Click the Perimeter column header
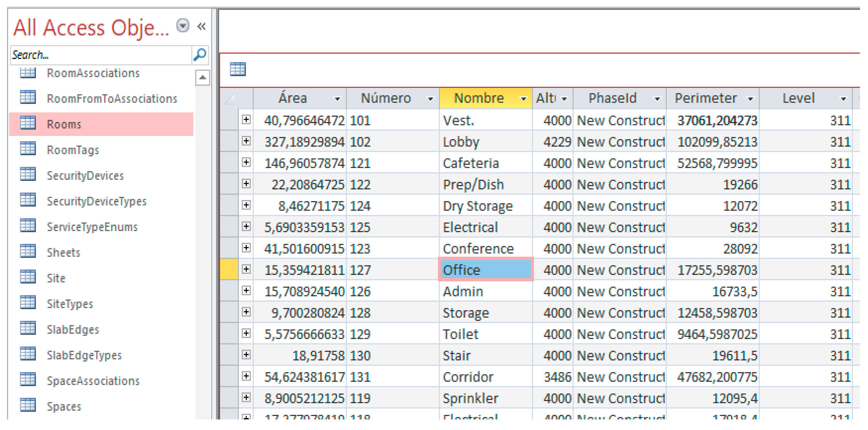Screen dimensions: 868x430 [705, 98]
